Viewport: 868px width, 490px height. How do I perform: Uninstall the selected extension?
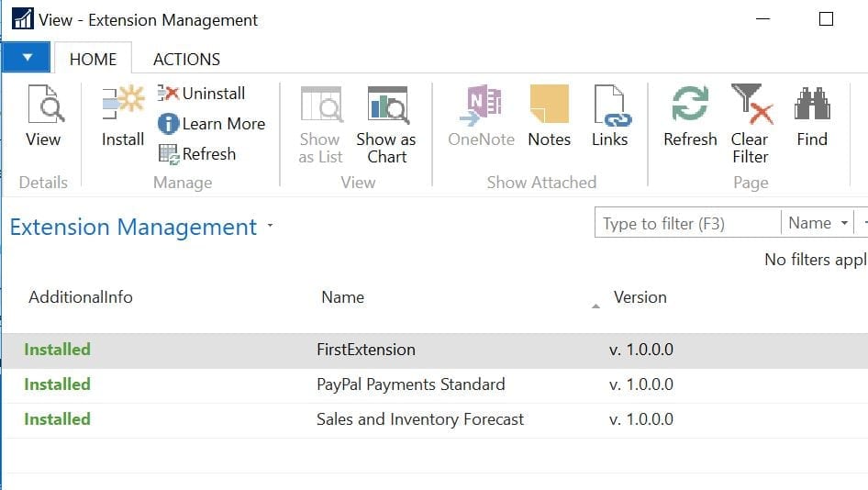201,93
